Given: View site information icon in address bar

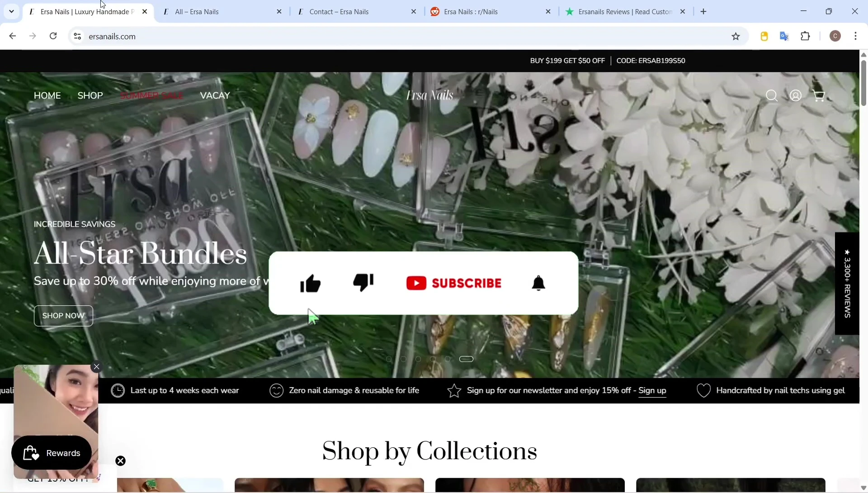Looking at the screenshot, I should click(x=77, y=36).
